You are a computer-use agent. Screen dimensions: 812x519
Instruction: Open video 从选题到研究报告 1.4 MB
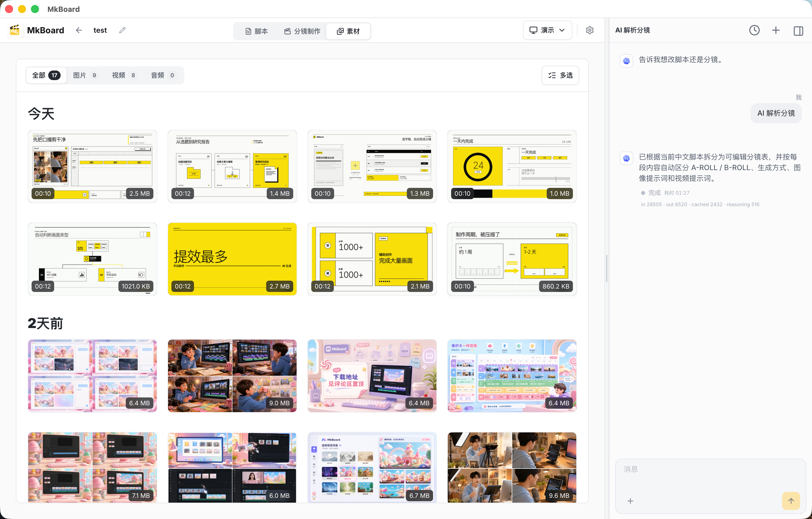[232, 166]
